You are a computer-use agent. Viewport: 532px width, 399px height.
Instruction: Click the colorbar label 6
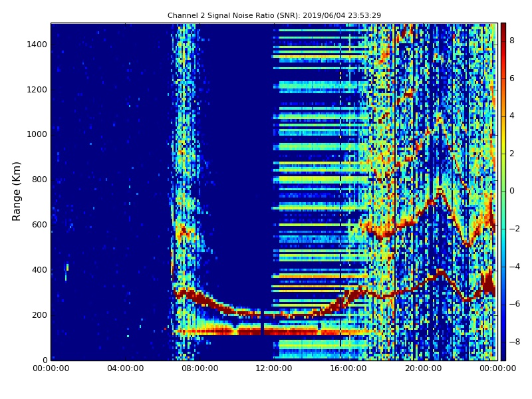(x=512, y=78)
